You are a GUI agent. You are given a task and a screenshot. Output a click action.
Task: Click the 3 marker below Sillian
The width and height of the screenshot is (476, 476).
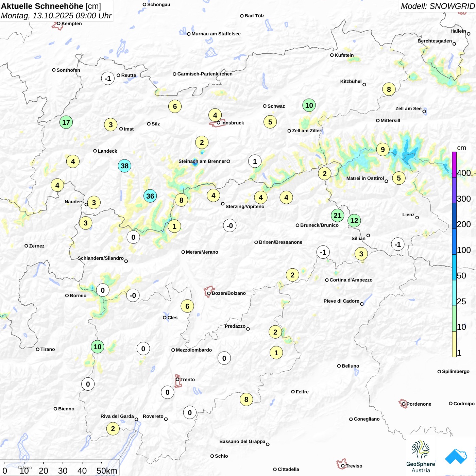(x=361, y=254)
